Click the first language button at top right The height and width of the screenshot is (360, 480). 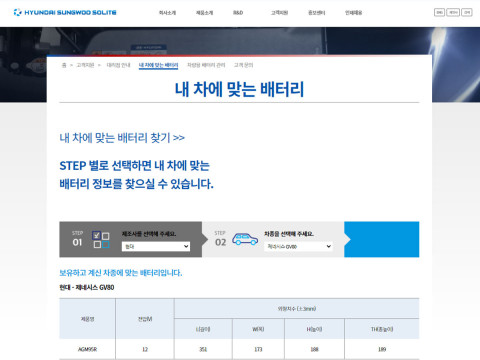pos(439,12)
